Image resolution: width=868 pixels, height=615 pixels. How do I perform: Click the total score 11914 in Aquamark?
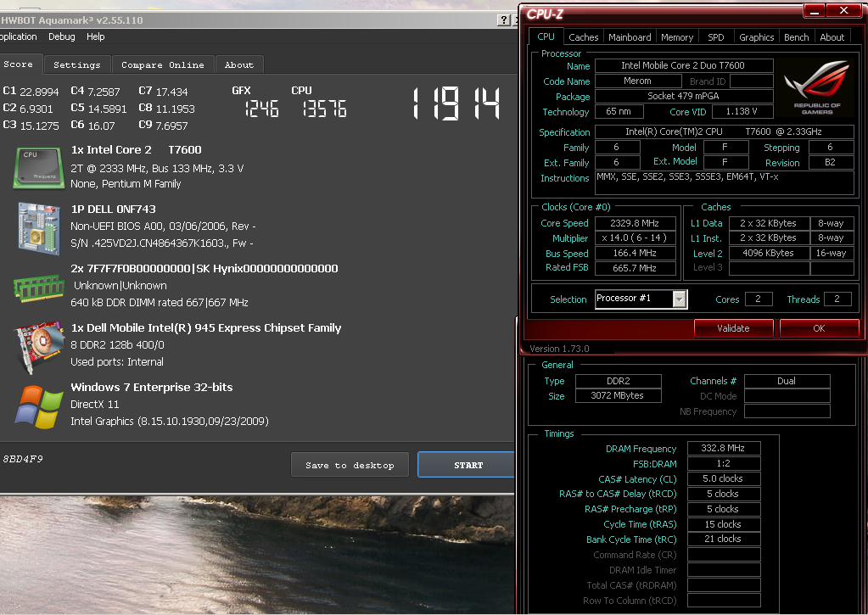pos(456,103)
